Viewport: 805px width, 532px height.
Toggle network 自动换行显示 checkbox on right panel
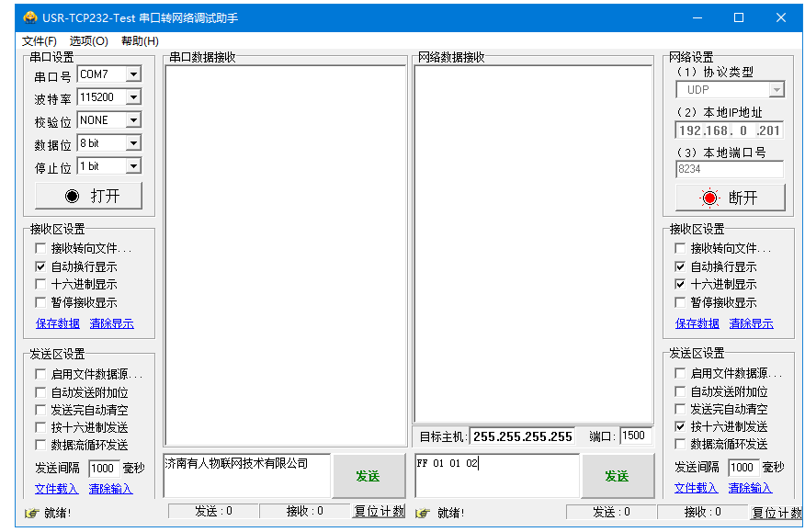tap(680, 266)
